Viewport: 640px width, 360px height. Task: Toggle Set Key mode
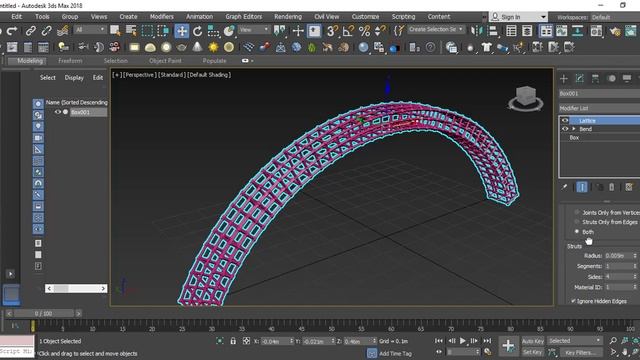[533, 352]
